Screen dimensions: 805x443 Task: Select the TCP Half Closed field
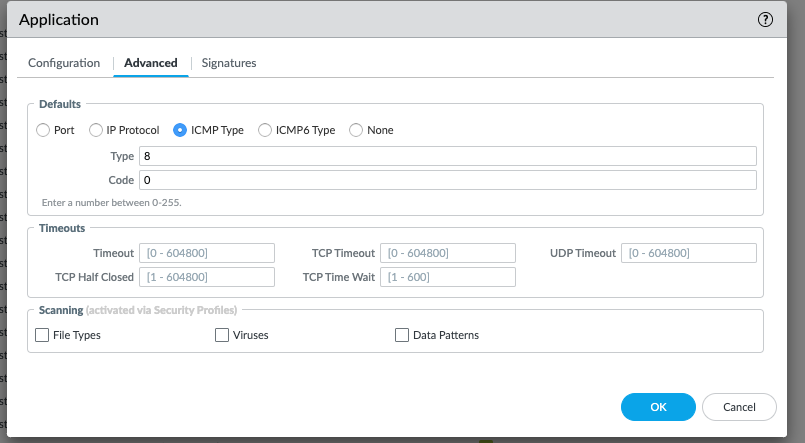pyautogui.click(x=207, y=277)
